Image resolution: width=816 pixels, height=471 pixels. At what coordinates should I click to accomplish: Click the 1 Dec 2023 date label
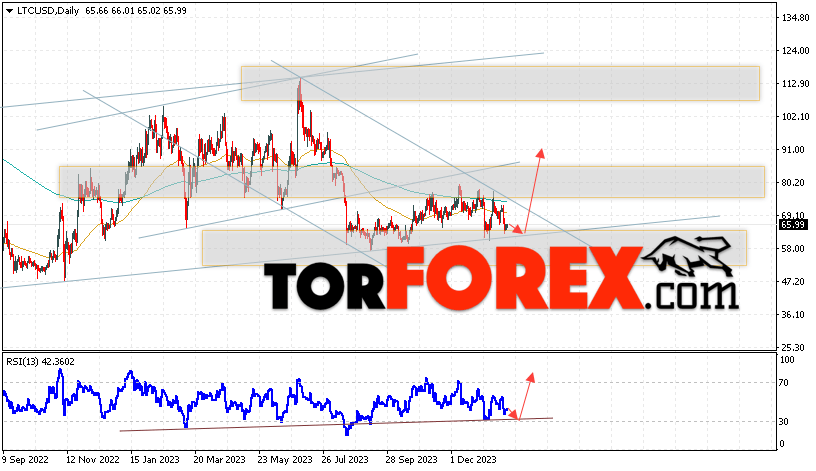point(473,460)
